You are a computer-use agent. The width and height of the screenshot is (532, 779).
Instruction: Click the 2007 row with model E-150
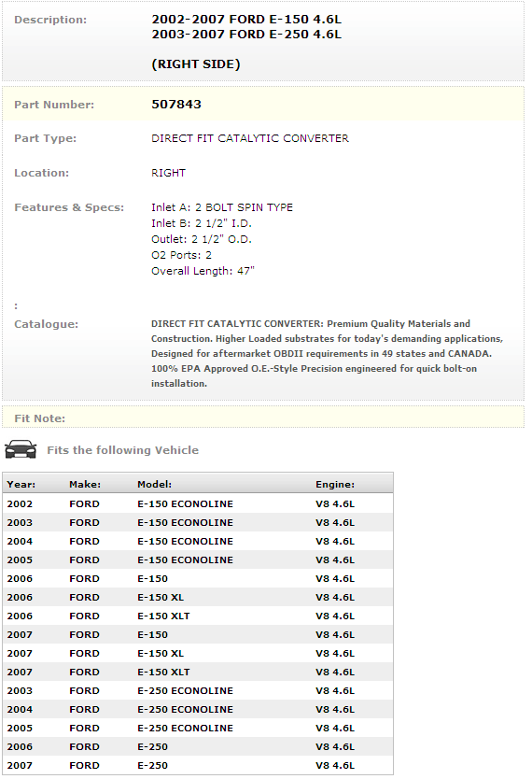pos(198,634)
